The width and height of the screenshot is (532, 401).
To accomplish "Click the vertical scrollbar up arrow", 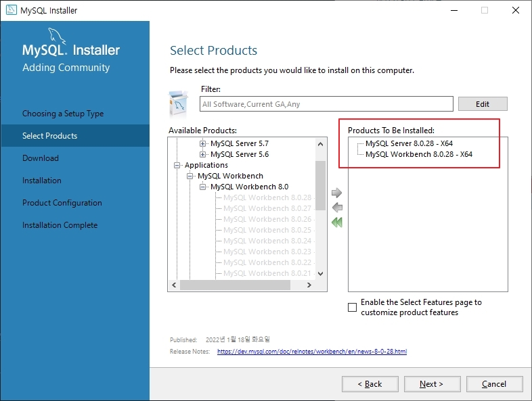I will (x=320, y=144).
